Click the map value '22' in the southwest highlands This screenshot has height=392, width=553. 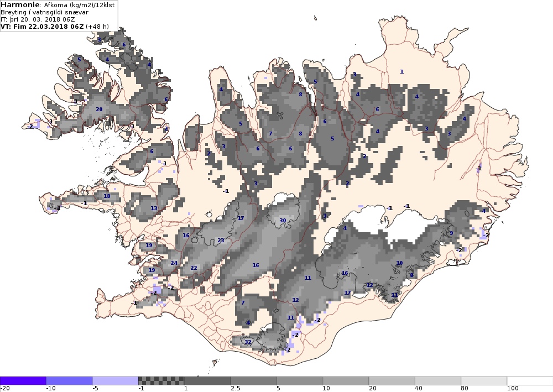(194, 268)
